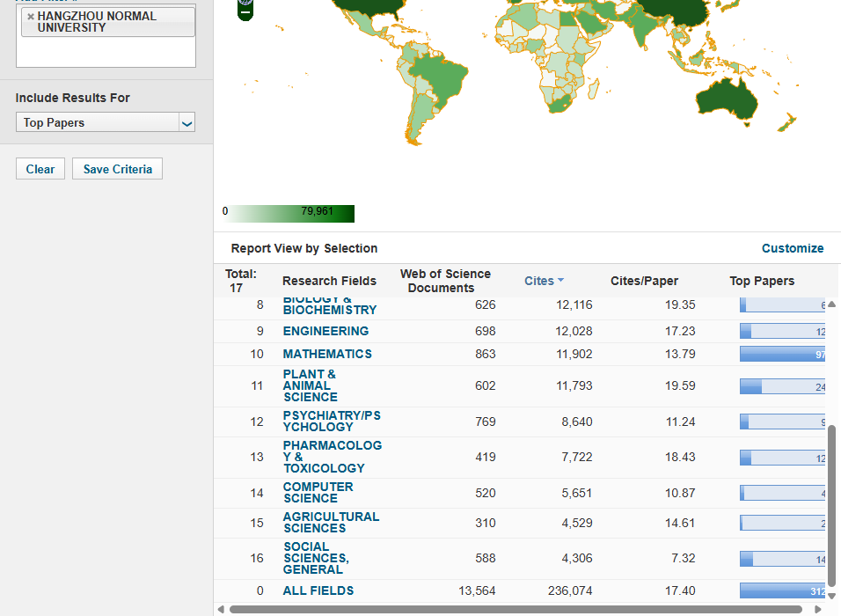Open the Customize report link

[x=792, y=248]
